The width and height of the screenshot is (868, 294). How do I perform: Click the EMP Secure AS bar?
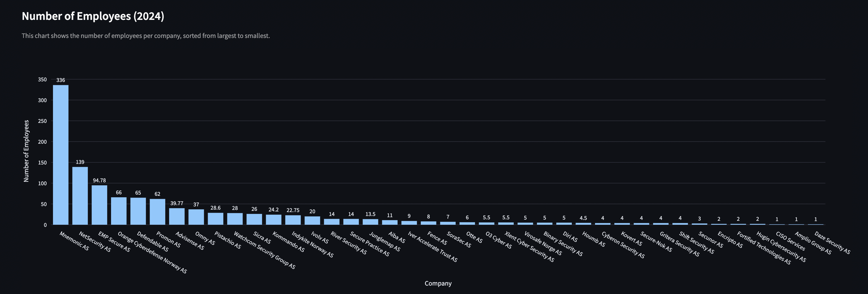pyautogui.click(x=99, y=205)
